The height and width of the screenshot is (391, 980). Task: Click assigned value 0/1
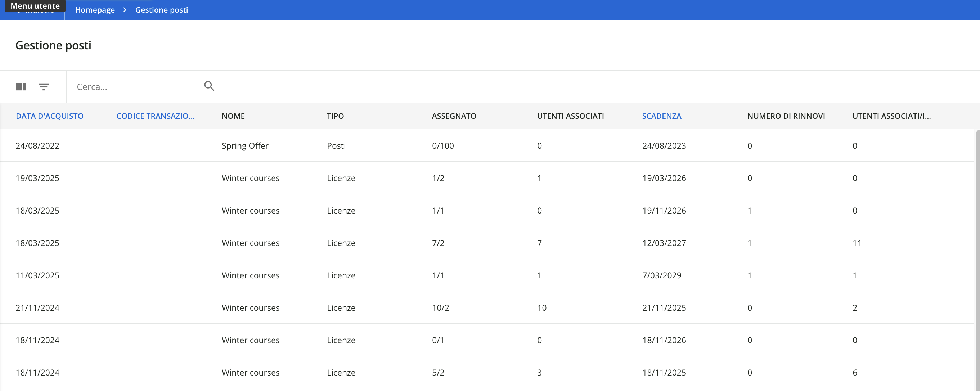point(438,340)
